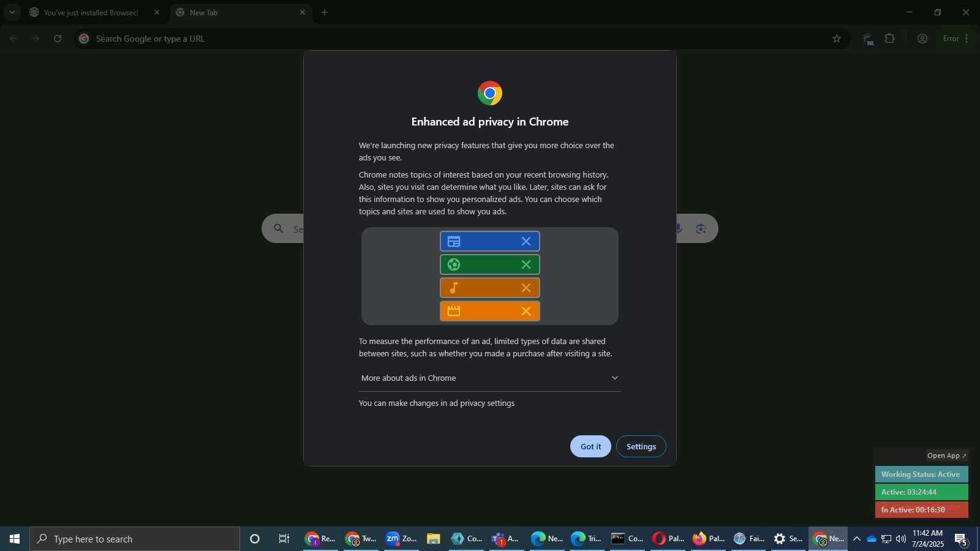
Task: Open the Firefox taskbar item
Action: [x=708, y=539]
